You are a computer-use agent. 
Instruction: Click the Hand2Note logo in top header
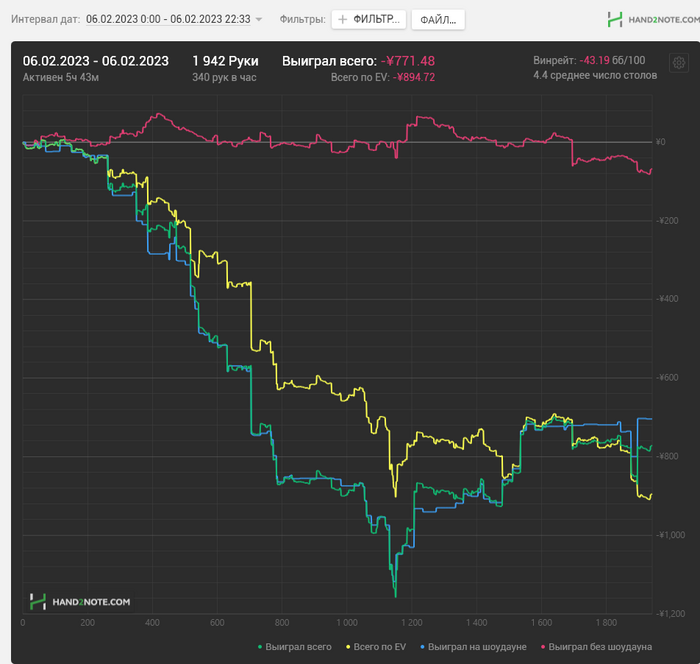tap(654, 20)
